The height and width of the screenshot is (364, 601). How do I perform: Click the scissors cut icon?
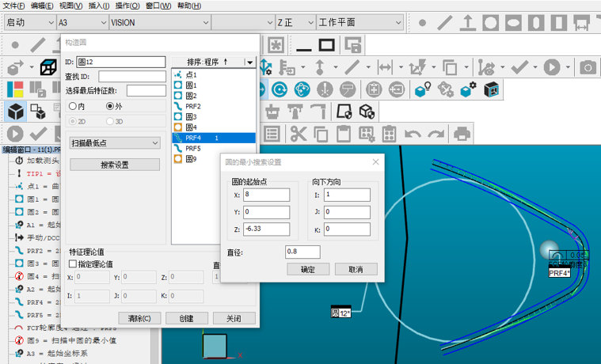coord(298,134)
